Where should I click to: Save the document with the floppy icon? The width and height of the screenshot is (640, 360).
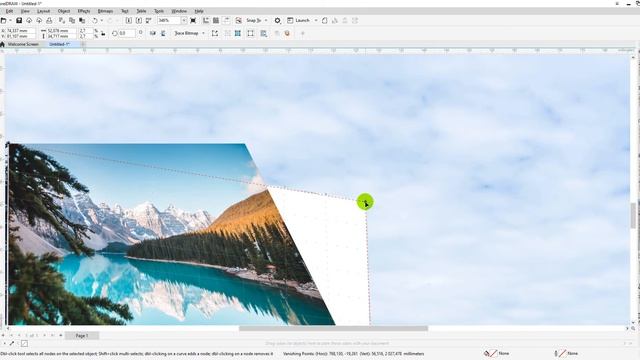[x=19, y=20]
